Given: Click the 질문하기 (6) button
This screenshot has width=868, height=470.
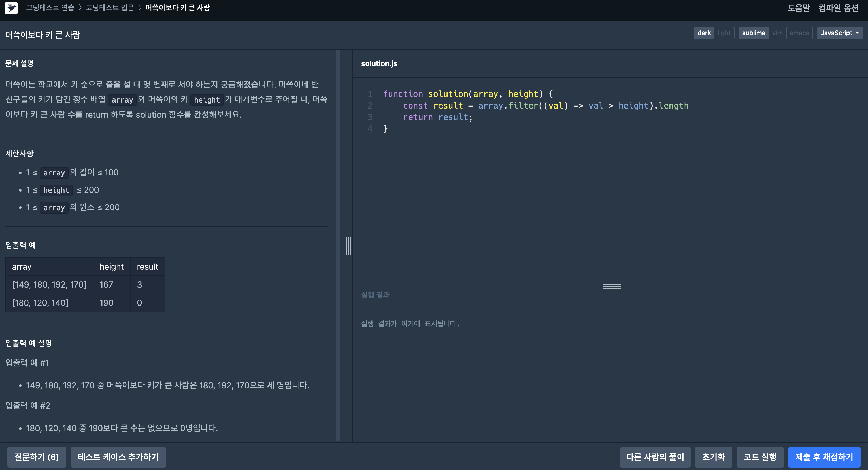Looking at the screenshot, I should tap(37, 457).
